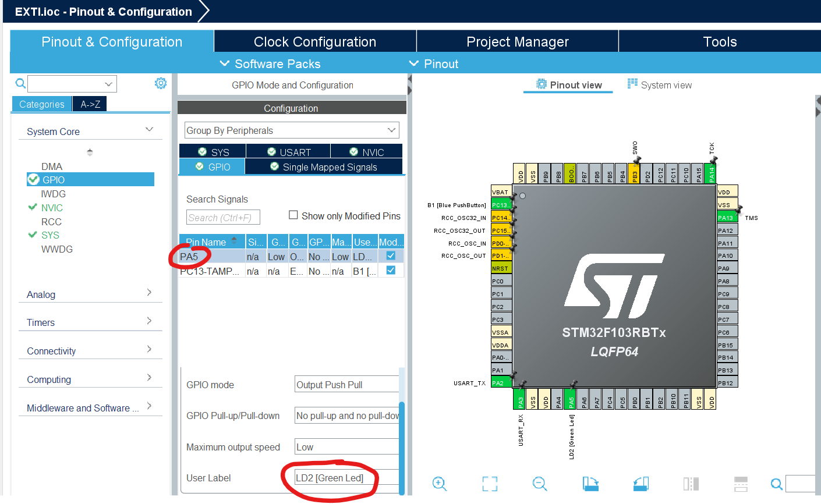
Task: Zoom out of the chip pinout
Action: pyautogui.click(x=540, y=484)
